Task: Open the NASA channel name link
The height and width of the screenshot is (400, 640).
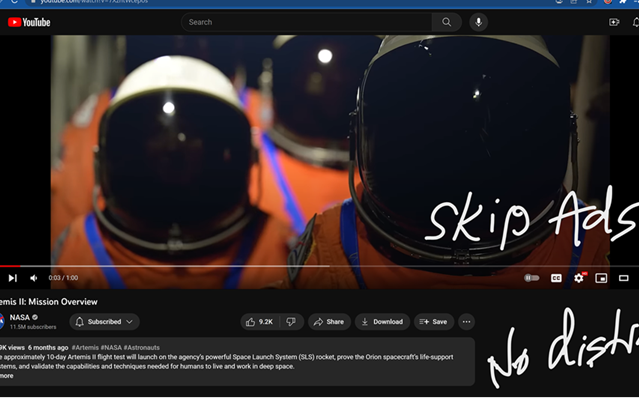Action: (x=20, y=318)
